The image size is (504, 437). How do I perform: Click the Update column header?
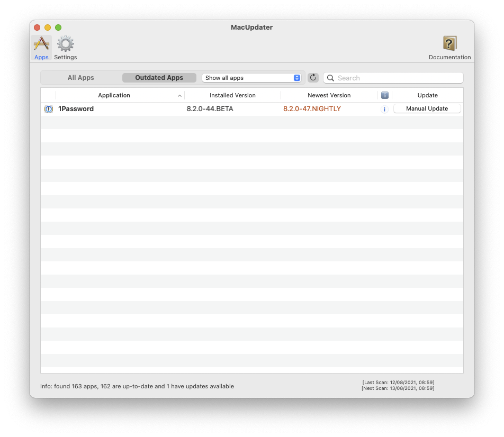(427, 95)
